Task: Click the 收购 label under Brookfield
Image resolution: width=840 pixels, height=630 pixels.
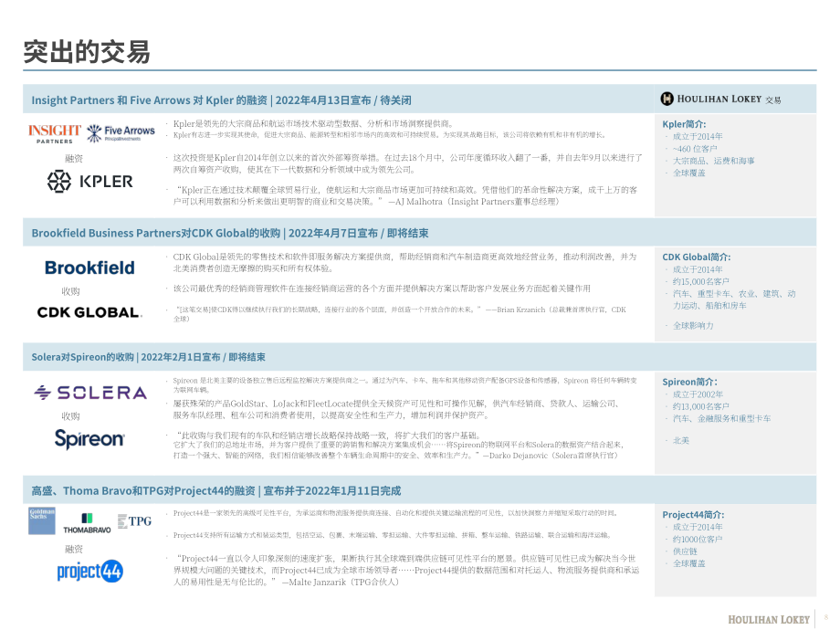Action: click(x=70, y=291)
